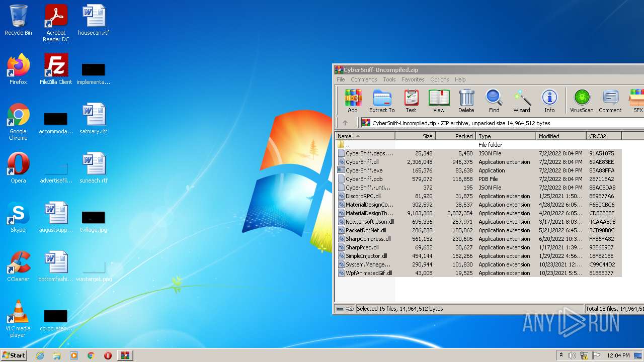The width and height of the screenshot is (644, 362).
Task: Select DiscordRPC.dll file row
Action: point(478,196)
